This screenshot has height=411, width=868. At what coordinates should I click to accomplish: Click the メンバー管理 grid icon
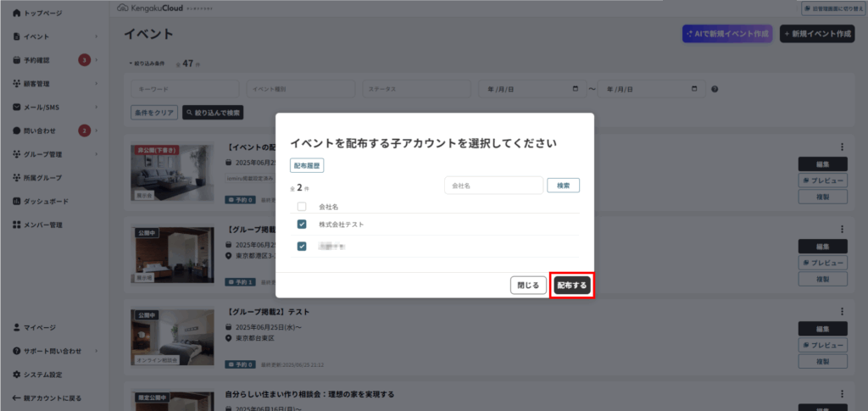tap(17, 225)
